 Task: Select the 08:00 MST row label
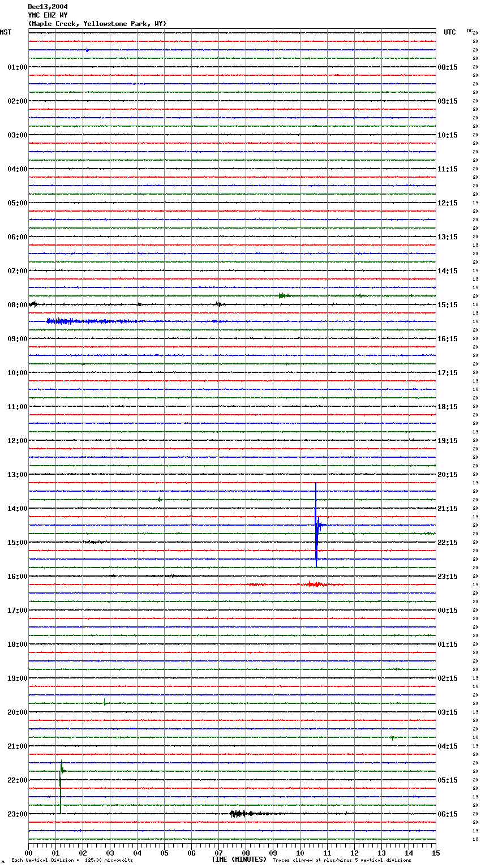pyautogui.click(x=18, y=305)
